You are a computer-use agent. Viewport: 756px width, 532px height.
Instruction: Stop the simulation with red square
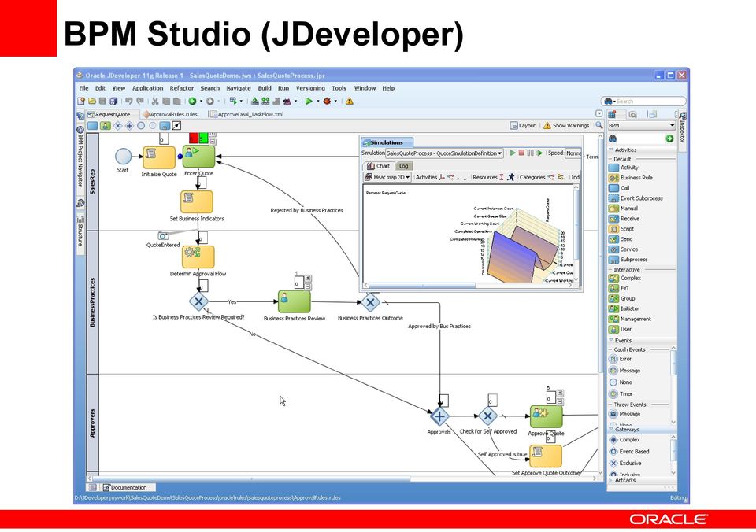521,153
